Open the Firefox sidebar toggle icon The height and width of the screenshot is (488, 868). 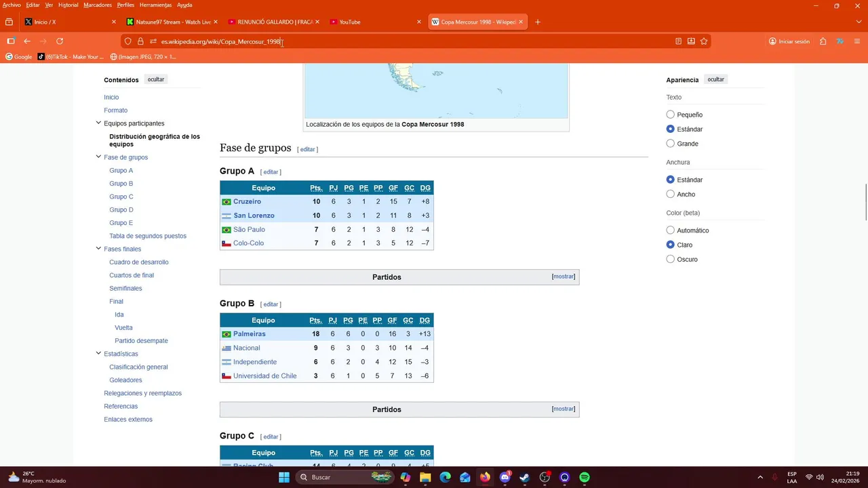[11, 41]
